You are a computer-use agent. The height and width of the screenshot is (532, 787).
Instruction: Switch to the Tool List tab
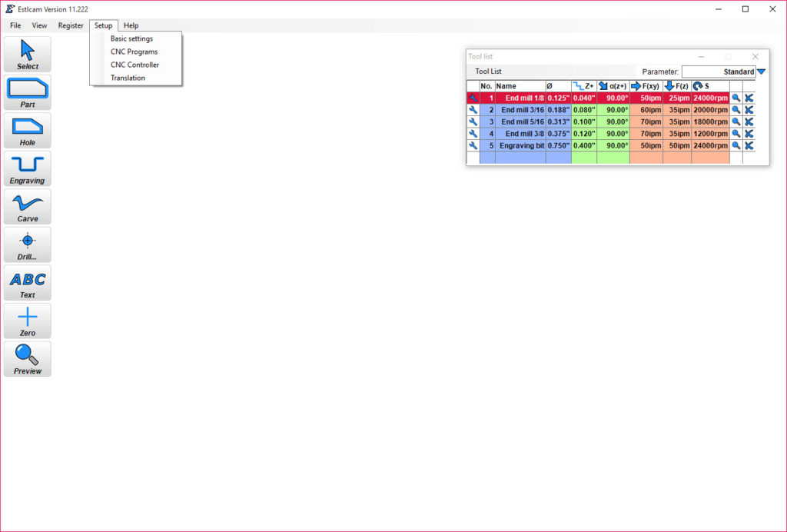point(488,71)
